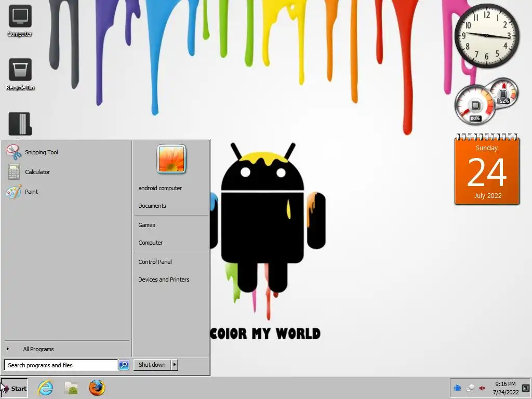Click the memory gauge showing 52%

pyautogui.click(x=504, y=92)
